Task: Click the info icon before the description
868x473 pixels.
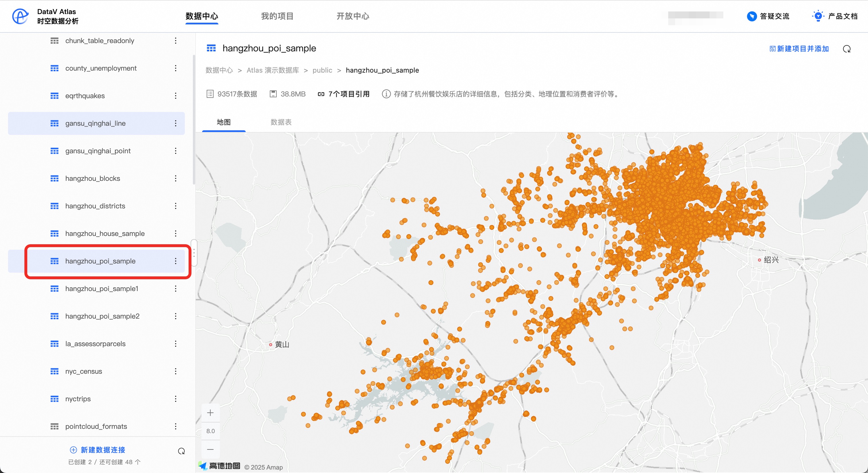Action: tap(386, 94)
